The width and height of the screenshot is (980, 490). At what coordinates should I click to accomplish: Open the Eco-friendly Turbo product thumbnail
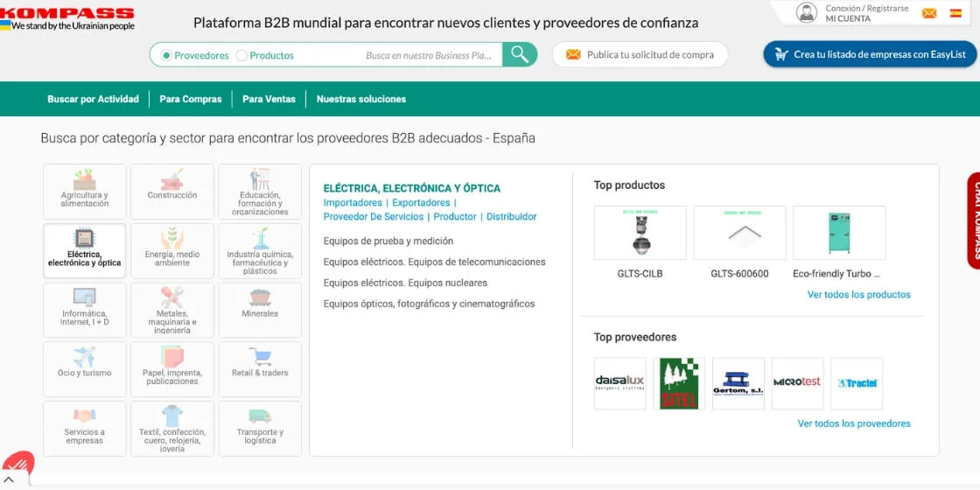(x=839, y=233)
